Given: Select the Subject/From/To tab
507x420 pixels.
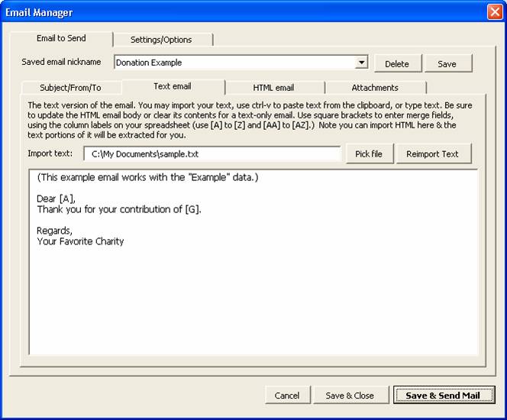Looking at the screenshot, I should pos(70,88).
